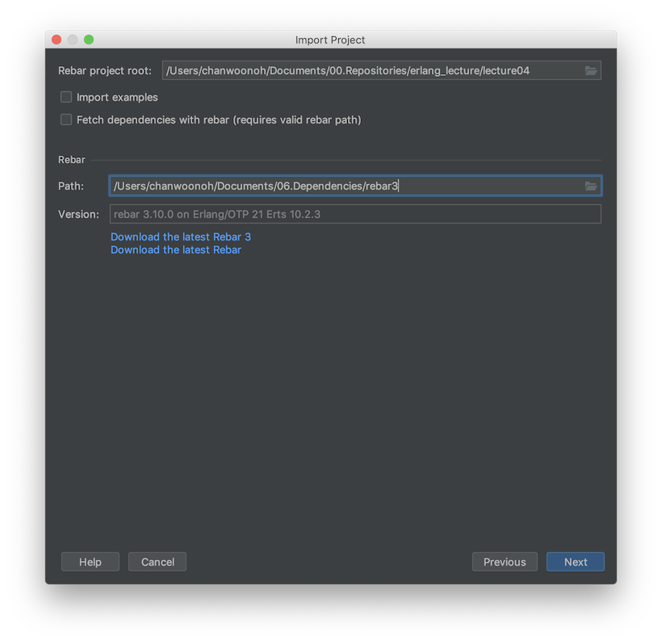
Task: Open 'Download the latest Rebar 3' link
Action: tap(180, 236)
